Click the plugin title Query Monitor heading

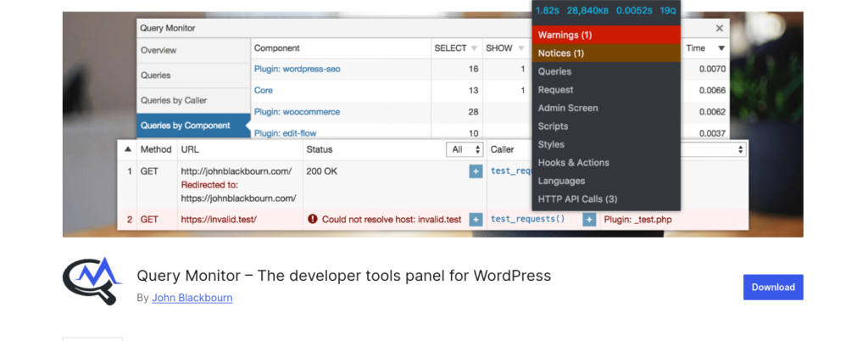[344, 276]
